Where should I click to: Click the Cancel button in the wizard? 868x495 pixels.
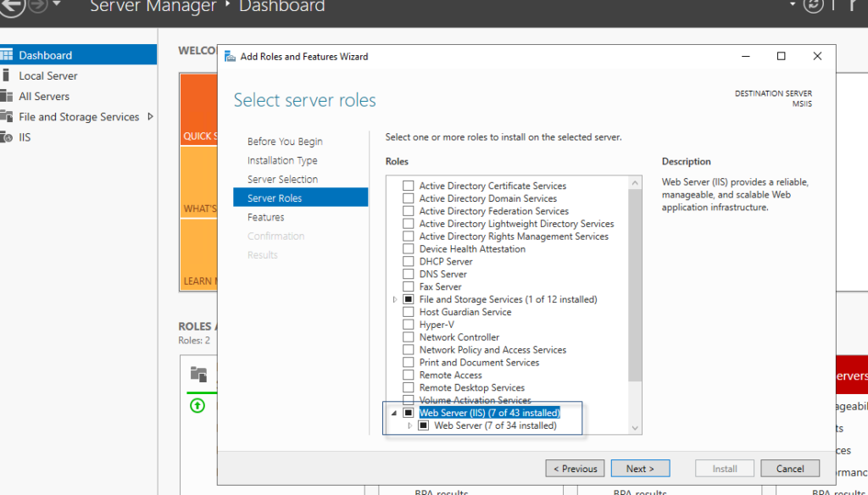[x=790, y=469]
